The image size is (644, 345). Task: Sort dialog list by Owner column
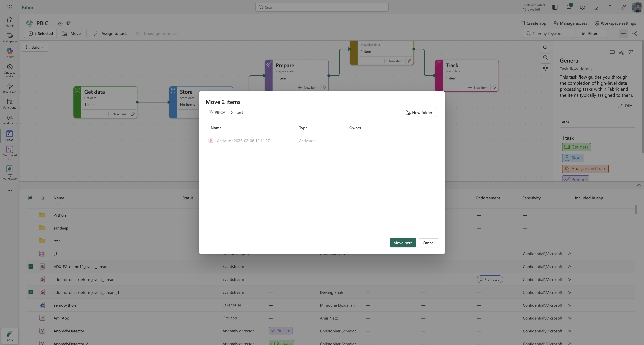(x=355, y=128)
